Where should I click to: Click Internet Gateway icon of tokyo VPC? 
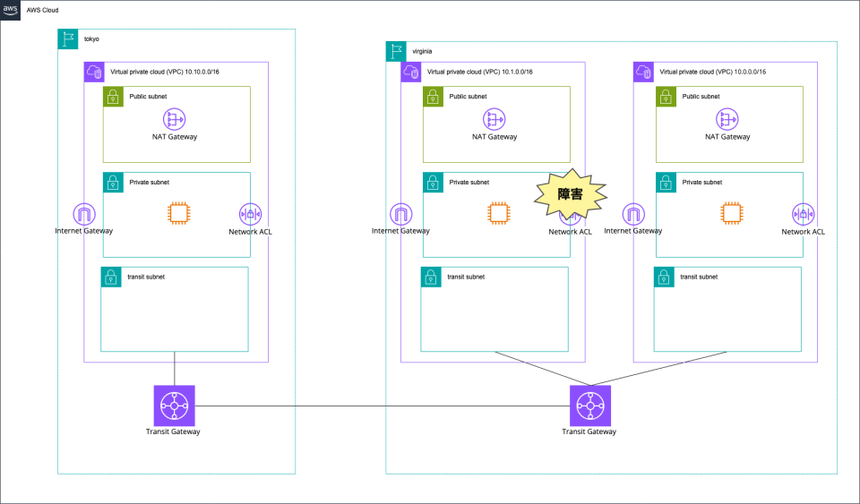coord(84,214)
